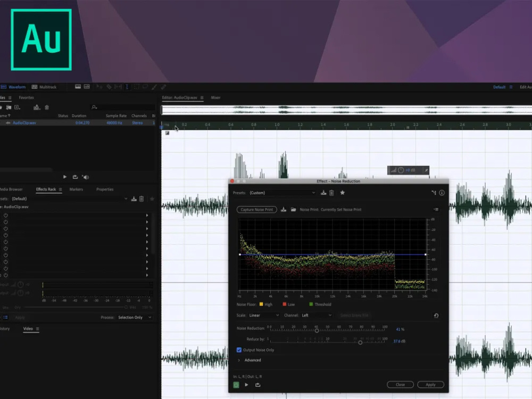Load a noise print from folder icon
The image size is (532, 399).
[293, 209]
